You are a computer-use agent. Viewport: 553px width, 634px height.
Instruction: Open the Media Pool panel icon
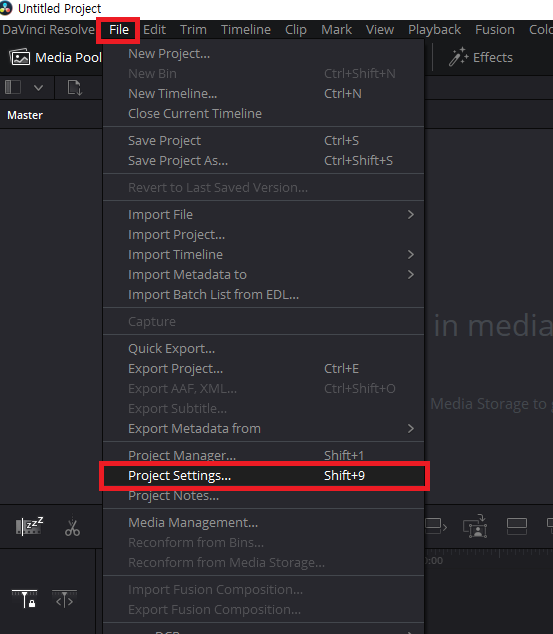coord(20,57)
